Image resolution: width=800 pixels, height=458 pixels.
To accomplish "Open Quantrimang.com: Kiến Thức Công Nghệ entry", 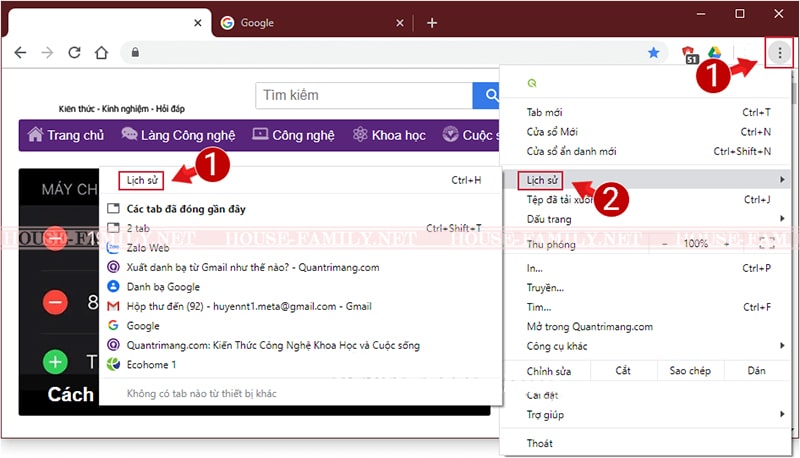I will (301, 345).
